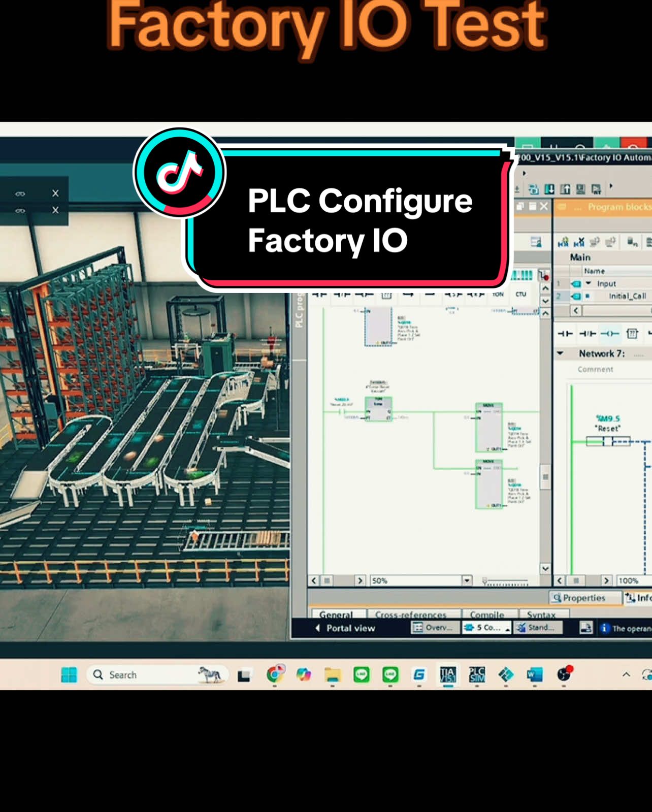Collapse the Network 7 section
The image size is (652, 812).
pyautogui.click(x=561, y=353)
